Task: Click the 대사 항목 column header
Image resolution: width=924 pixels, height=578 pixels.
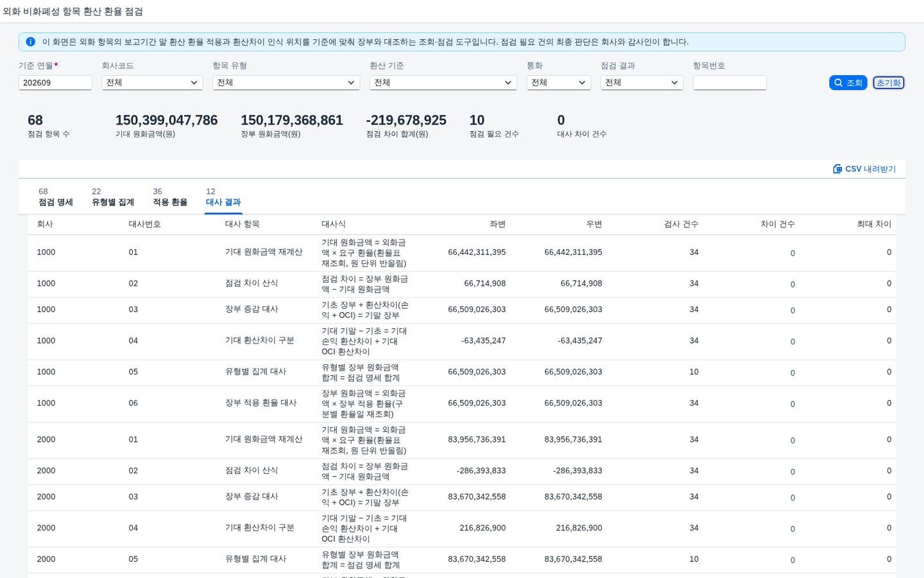Action: point(243,224)
